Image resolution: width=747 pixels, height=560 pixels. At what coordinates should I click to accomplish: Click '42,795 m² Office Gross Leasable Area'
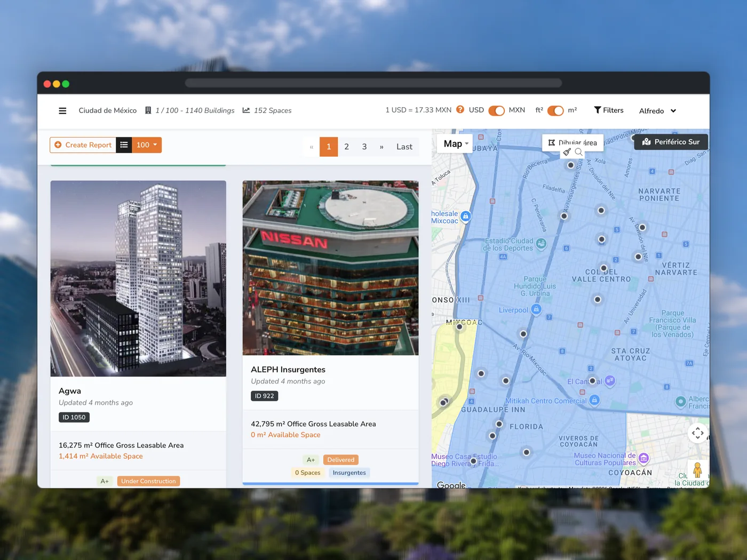click(x=313, y=424)
